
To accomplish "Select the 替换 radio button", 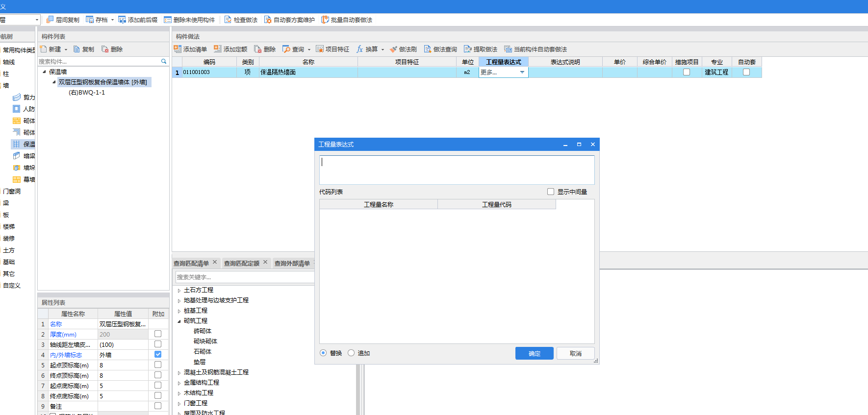I will 323,353.
